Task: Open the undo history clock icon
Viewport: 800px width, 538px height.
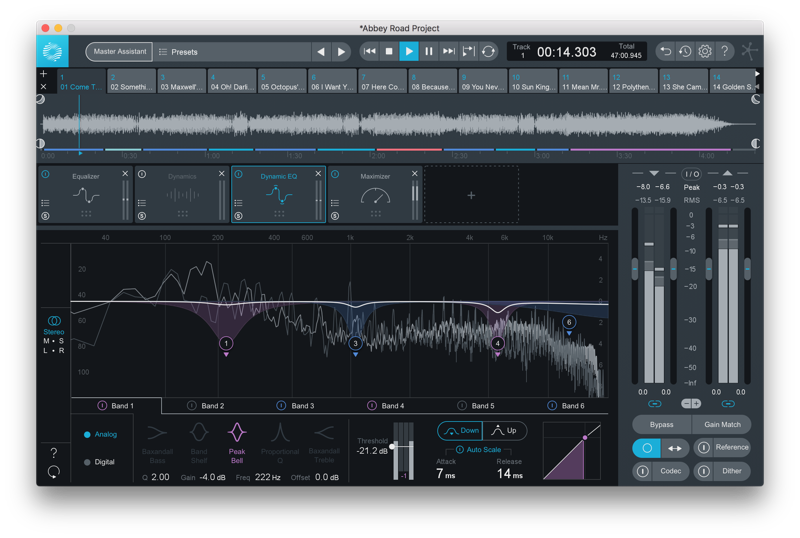Action: (x=685, y=51)
